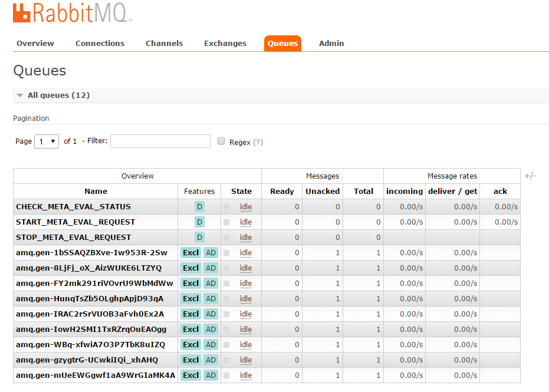
Task: Click the D badge for CHECK_META_EVAL_STATUS
Action: (199, 207)
